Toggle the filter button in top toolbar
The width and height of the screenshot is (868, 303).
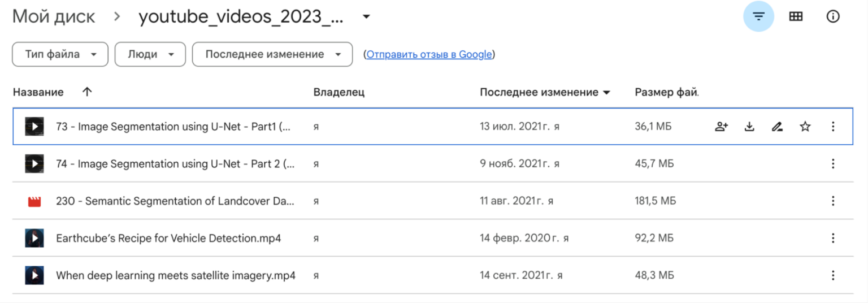758,17
